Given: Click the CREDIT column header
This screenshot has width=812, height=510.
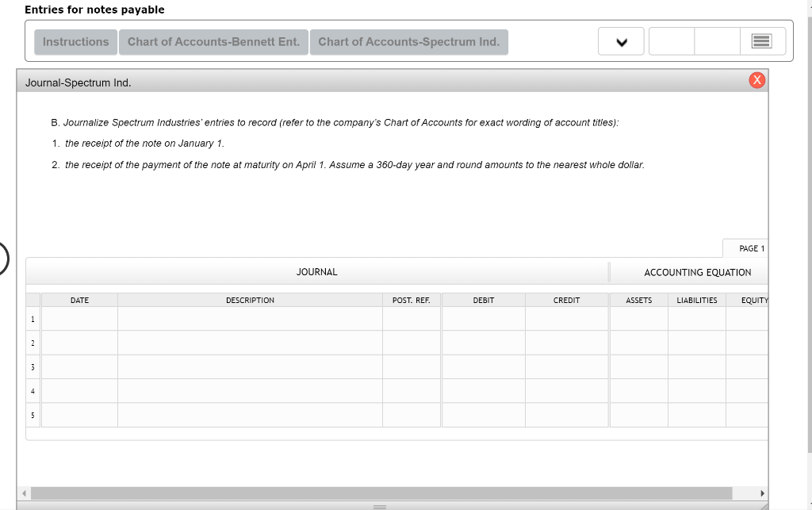Looking at the screenshot, I should tap(566, 301).
